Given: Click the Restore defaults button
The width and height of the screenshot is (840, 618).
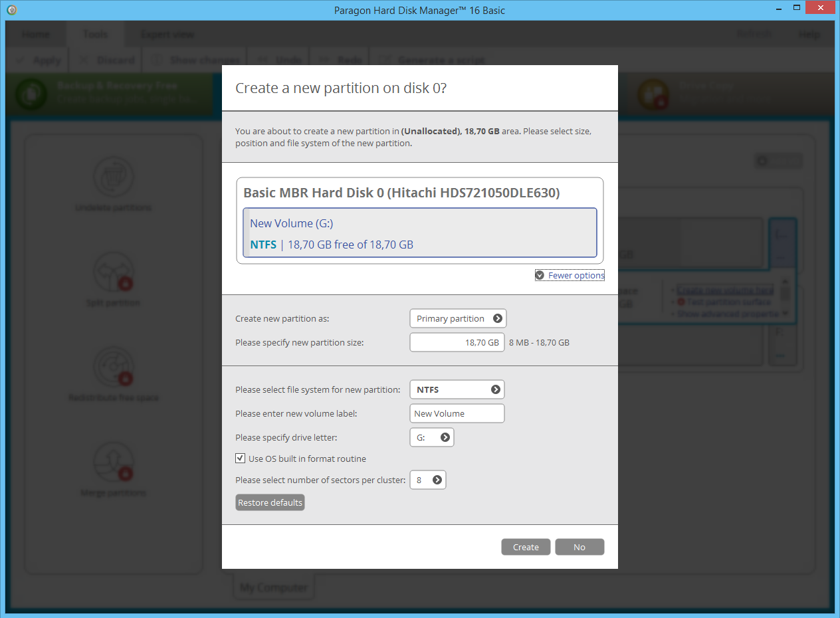Looking at the screenshot, I should (270, 502).
